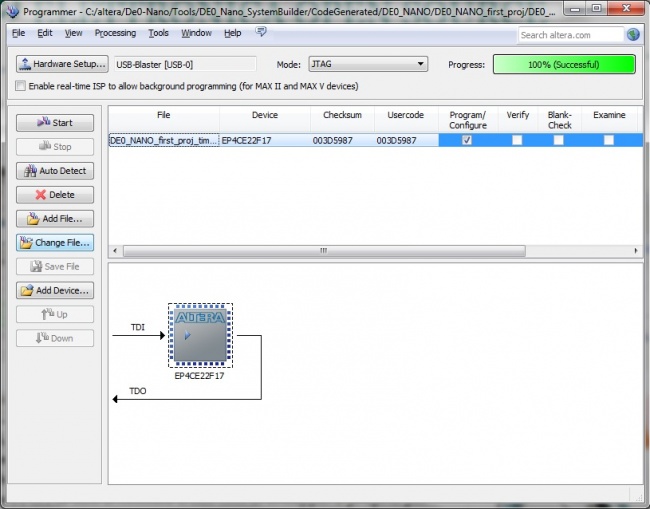Click the Device column header
Viewport: 650px width, 509px height.
click(x=265, y=119)
